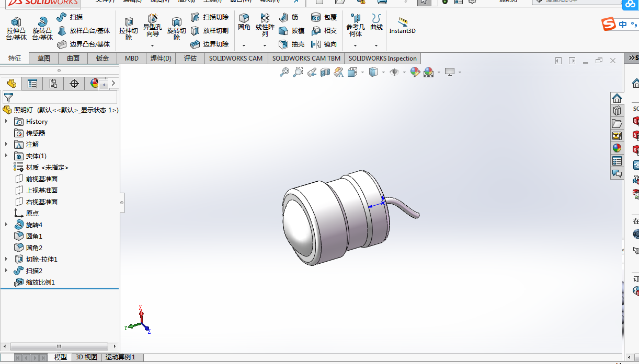Switch to the 3D 视图 bottom tab
The width and height of the screenshot is (639, 364).
86,357
